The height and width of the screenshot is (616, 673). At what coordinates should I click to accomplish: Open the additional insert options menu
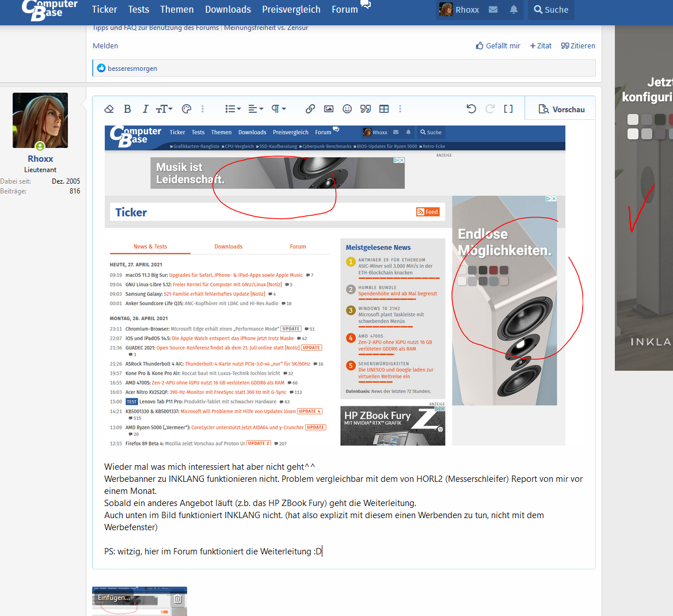pos(400,109)
